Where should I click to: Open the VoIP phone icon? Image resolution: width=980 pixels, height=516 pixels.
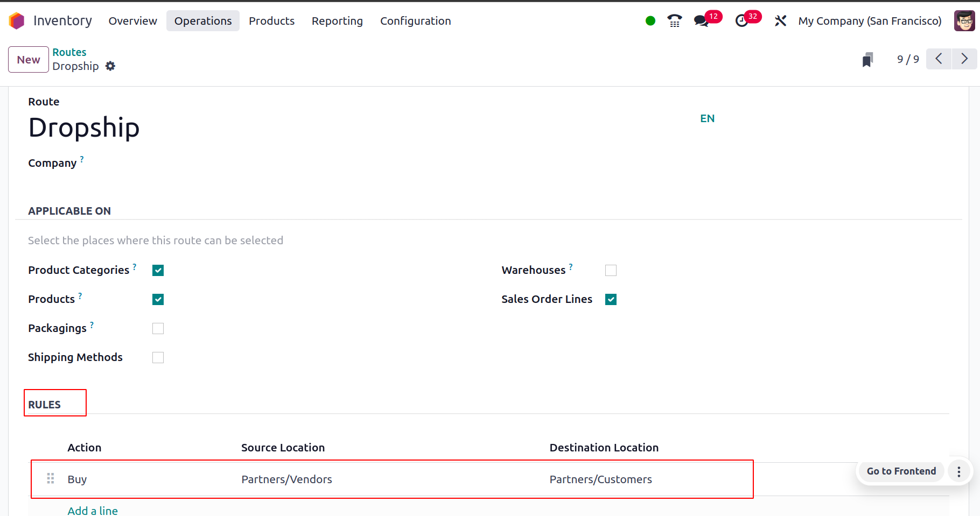coord(674,21)
